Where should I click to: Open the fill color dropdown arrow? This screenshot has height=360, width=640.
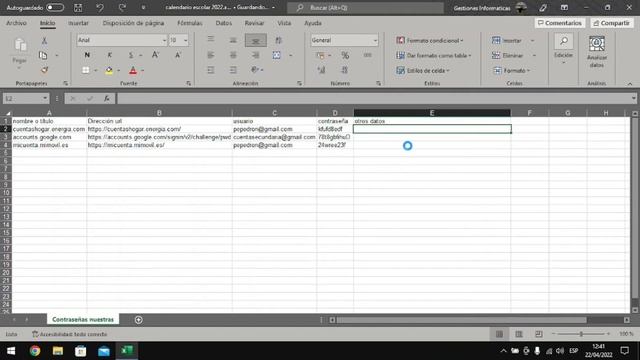point(119,71)
